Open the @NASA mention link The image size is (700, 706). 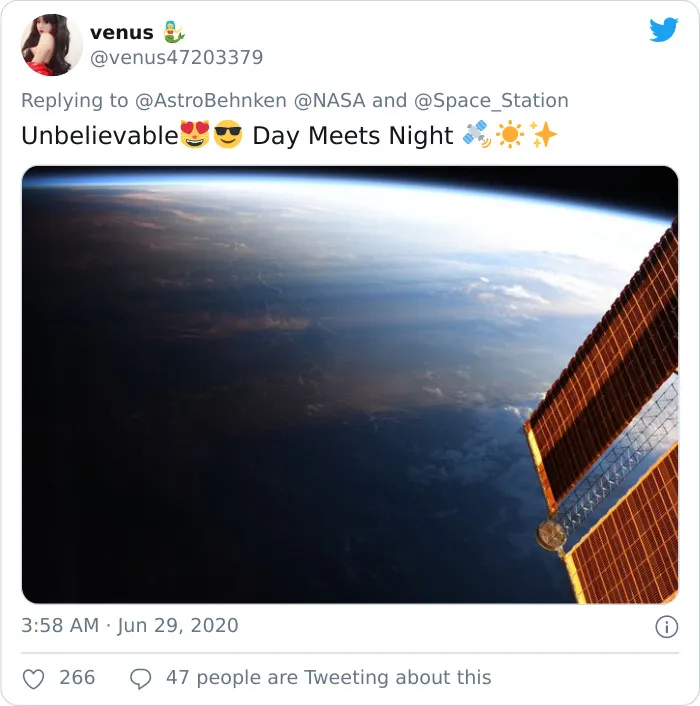point(330,100)
